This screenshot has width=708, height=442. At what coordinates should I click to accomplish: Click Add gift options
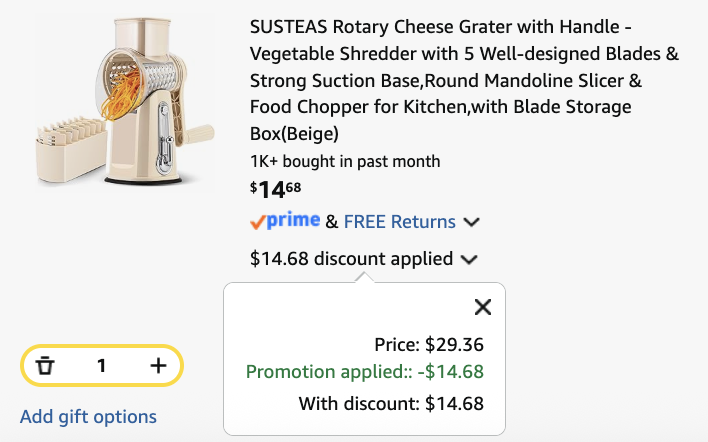(88, 417)
